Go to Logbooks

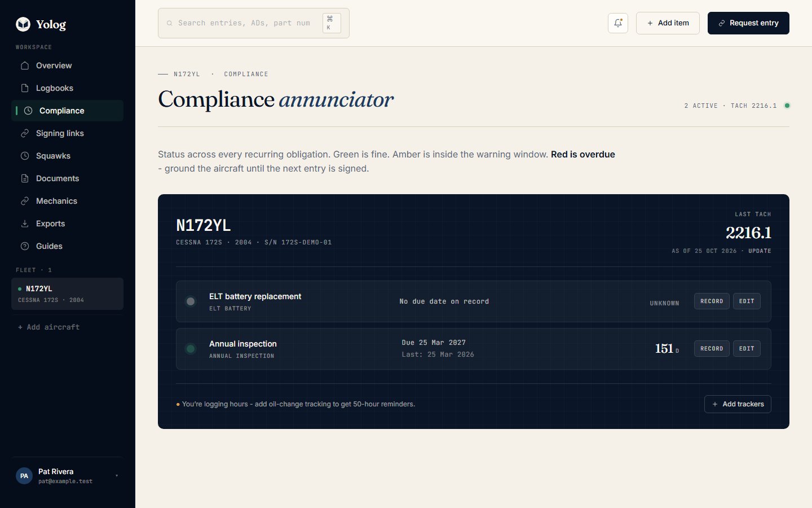click(67, 88)
